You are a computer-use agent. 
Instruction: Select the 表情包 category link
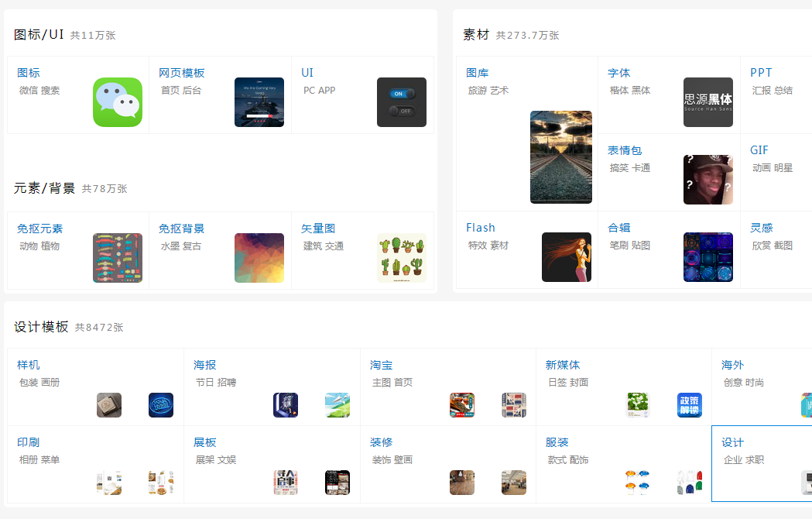(625, 150)
